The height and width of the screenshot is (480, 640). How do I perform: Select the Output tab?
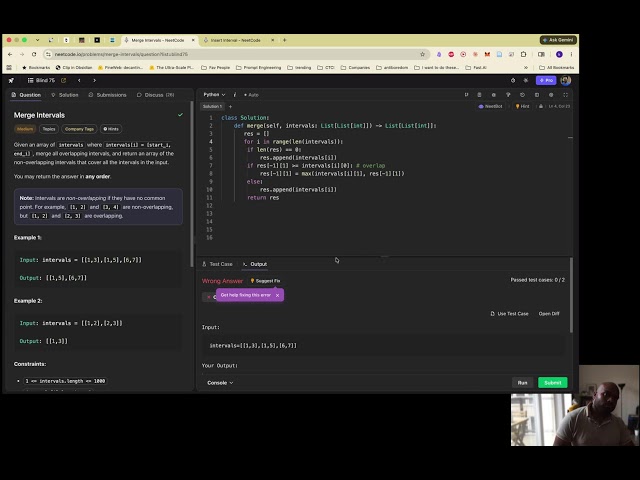pyautogui.click(x=255, y=264)
